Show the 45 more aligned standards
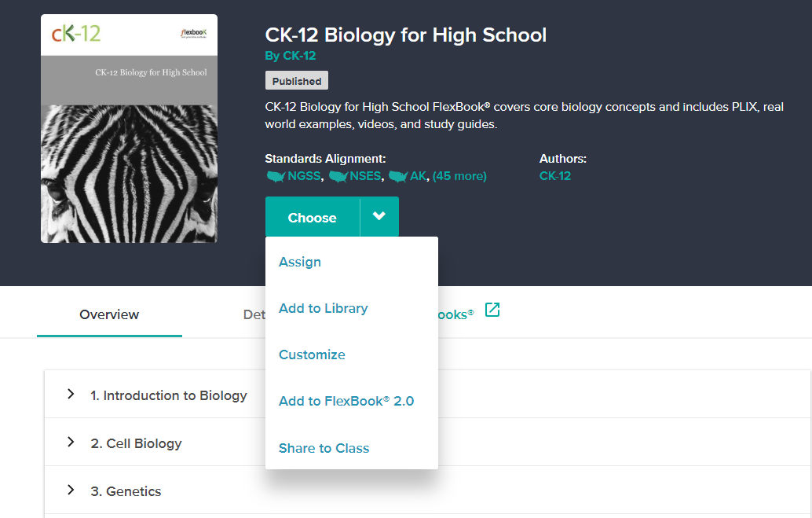The width and height of the screenshot is (812, 518). click(459, 176)
